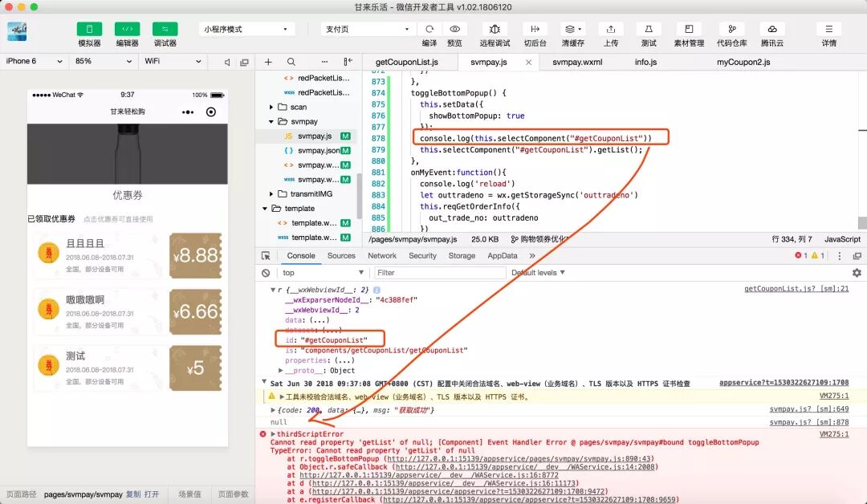Toggle the 编辑器 editor panel
This screenshot has width=867, height=504.
(x=127, y=29)
